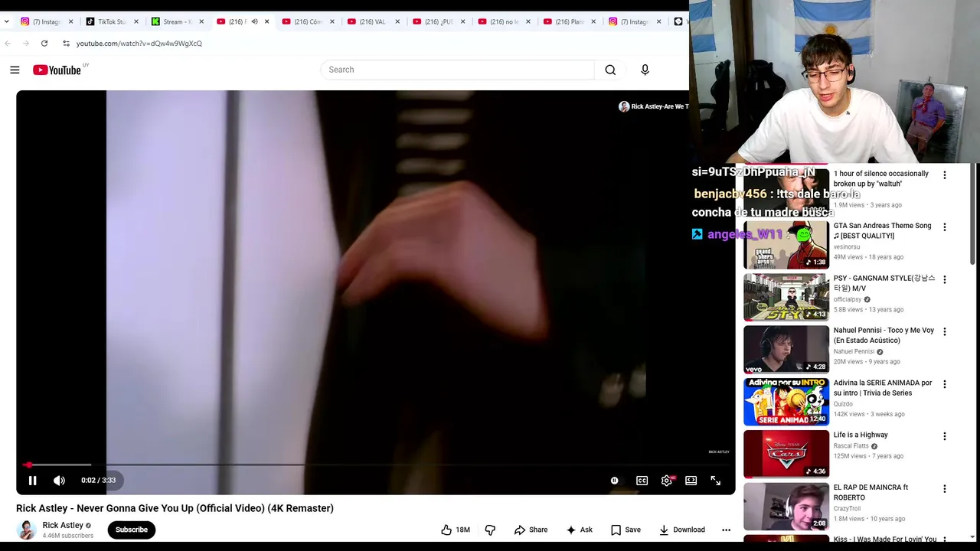This screenshot has width=980, height=551.
Task: Open the officialpsy channel link
Action: click(x=848, y=299)
